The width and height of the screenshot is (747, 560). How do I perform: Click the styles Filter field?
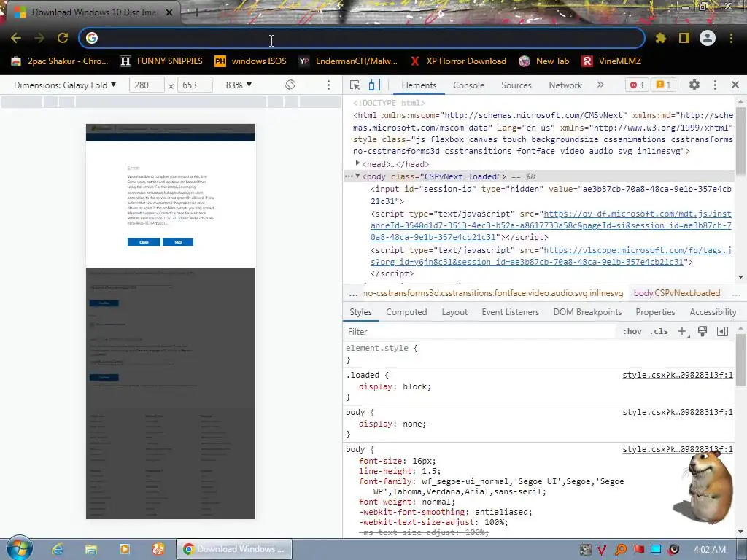point(480,332)
